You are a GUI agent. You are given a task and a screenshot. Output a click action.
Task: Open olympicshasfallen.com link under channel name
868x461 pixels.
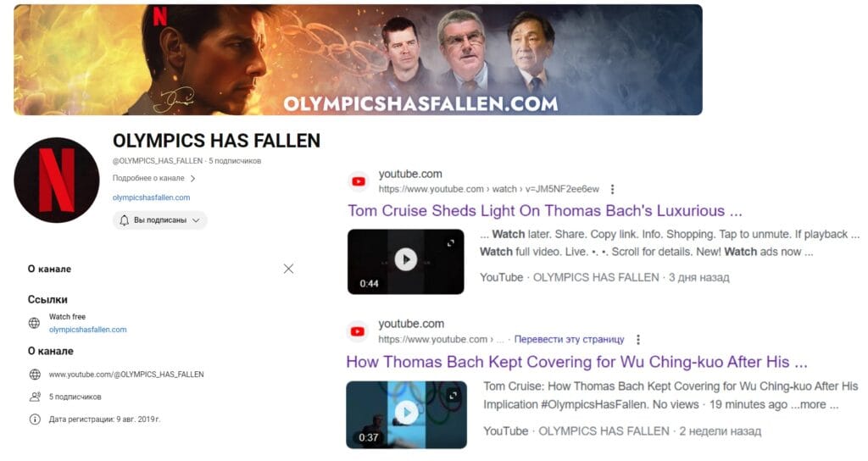click(x=151, y=197)
